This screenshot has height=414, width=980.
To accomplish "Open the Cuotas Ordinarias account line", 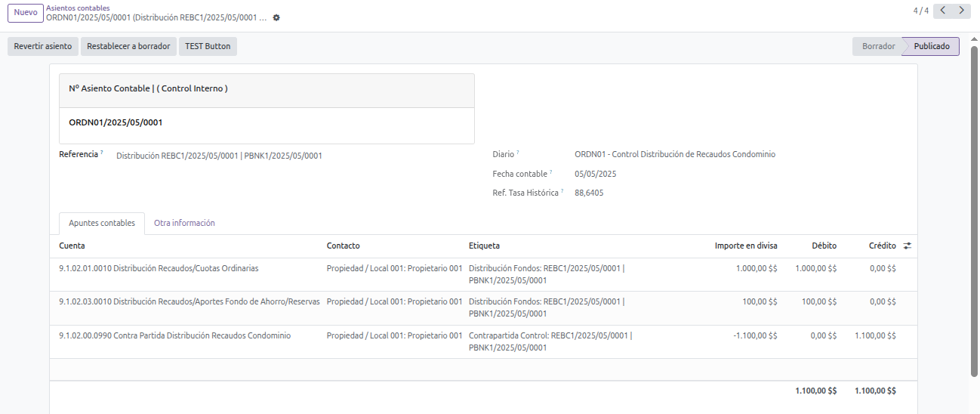I will pos(159,268).
